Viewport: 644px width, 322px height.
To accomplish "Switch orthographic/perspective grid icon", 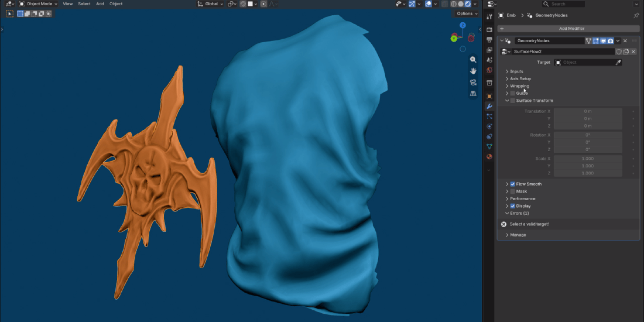I will click(x=473, y=93).
